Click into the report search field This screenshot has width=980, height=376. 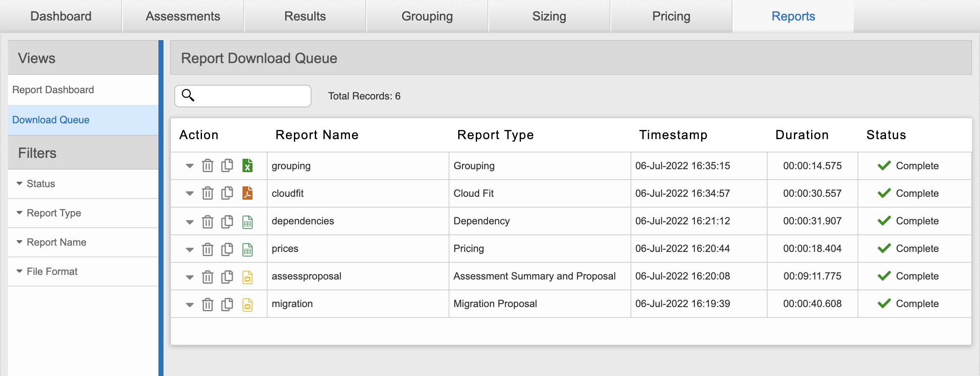coord(243,96)
